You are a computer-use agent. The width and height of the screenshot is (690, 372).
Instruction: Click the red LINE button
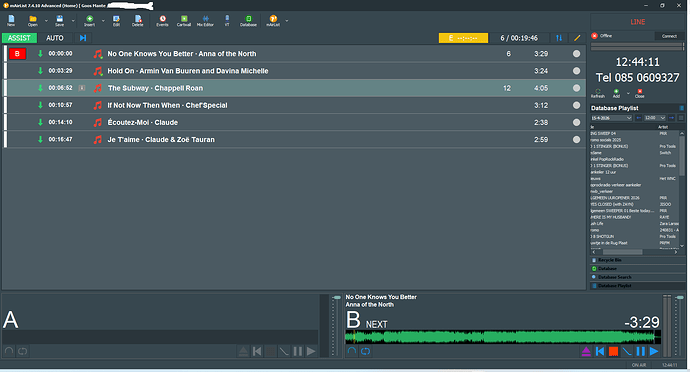(x=638, y=22)
